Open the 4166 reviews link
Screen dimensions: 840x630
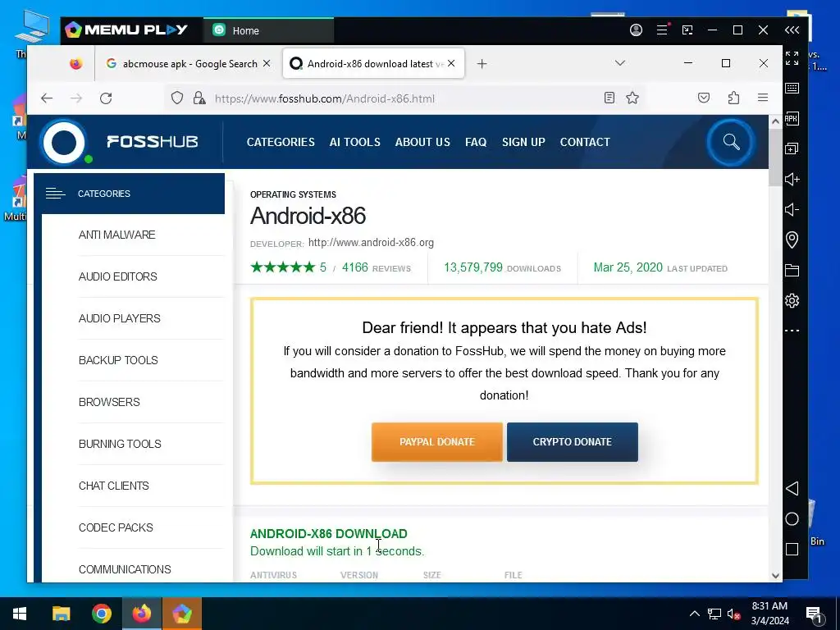[376, 268]
